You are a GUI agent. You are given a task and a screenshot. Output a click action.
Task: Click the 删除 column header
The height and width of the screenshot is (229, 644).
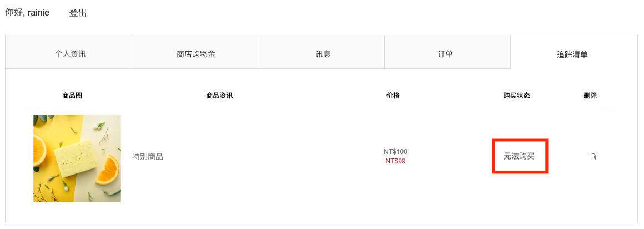pos(590,96)
